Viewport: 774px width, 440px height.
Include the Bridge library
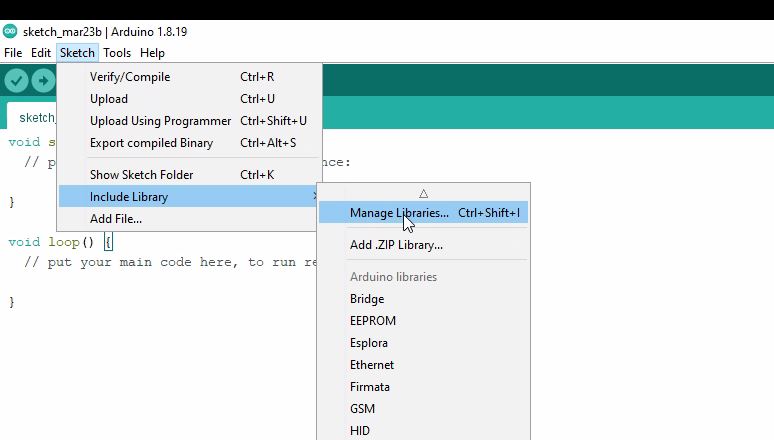pyautogui.click(x=424, y=299)
